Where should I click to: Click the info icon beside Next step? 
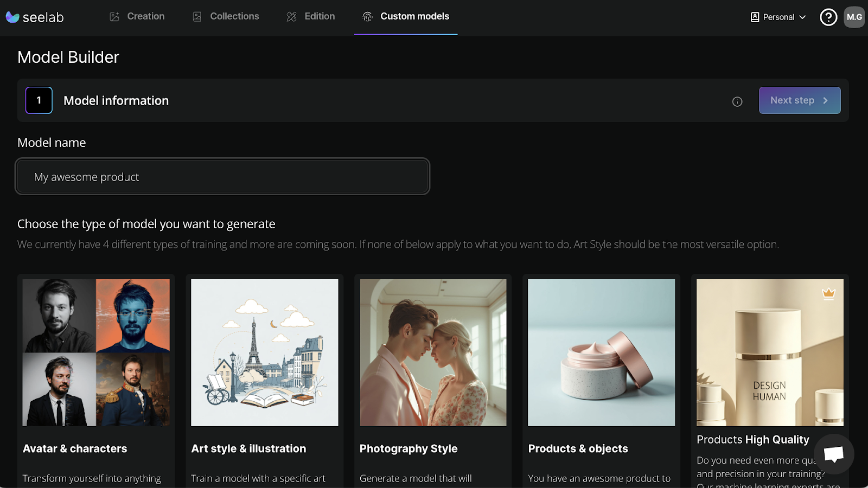[x=737, y=101]
